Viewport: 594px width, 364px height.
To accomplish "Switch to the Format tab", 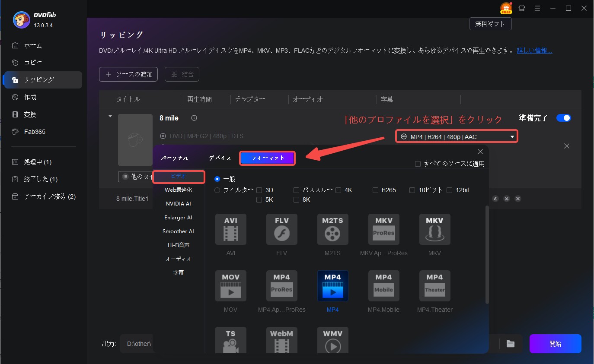I will point(268,158).
